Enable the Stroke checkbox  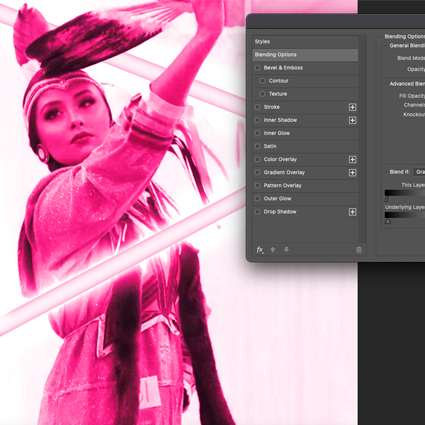[257, 107]
